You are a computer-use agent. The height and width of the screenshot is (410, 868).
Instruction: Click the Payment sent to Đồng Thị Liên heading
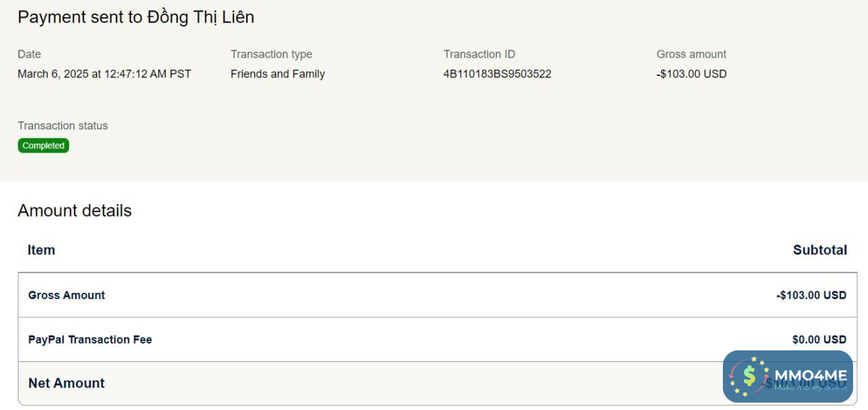(136, 17)
